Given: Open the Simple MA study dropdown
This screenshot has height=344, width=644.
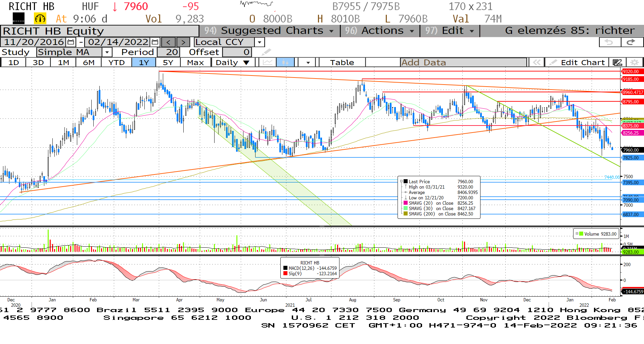Looking at the screenshot, I should click(107, 52).
